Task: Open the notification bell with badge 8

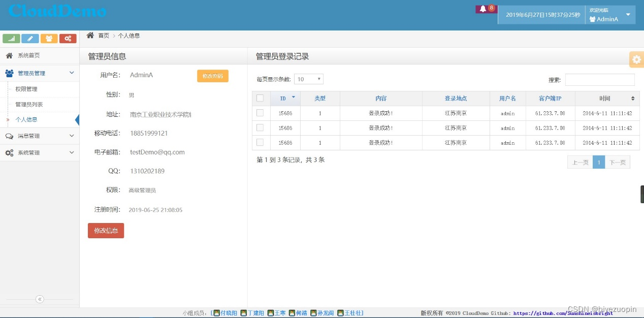Action: 486,9
